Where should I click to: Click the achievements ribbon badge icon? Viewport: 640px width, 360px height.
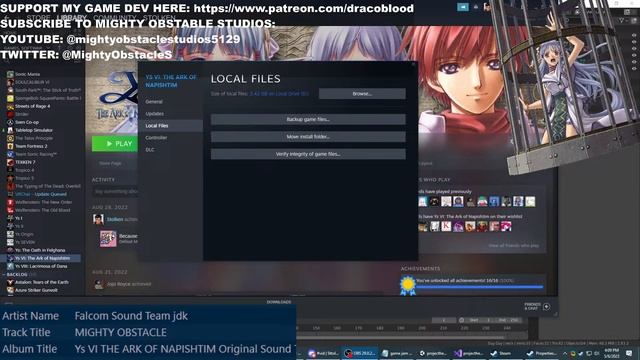[407, 285]
